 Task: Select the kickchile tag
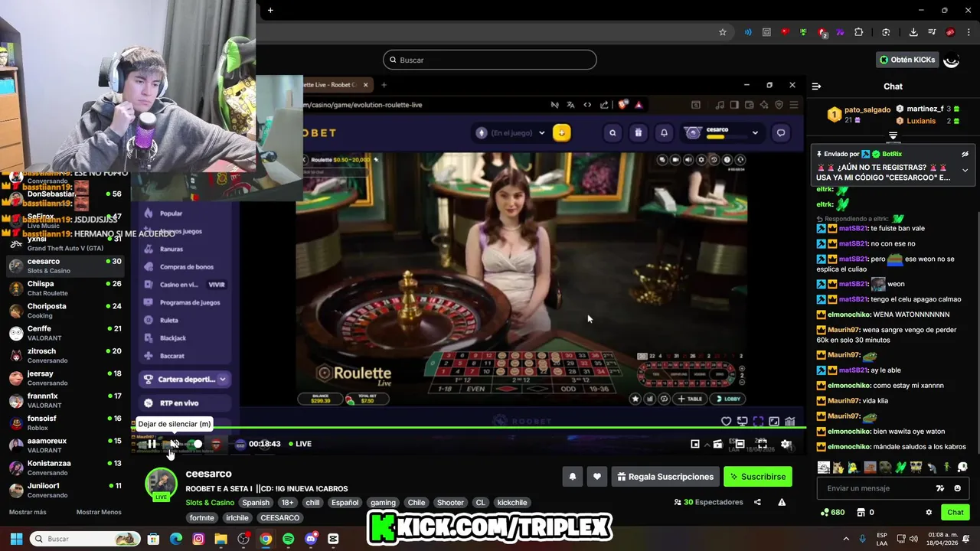pyautogui.click(x=512, y=503)
